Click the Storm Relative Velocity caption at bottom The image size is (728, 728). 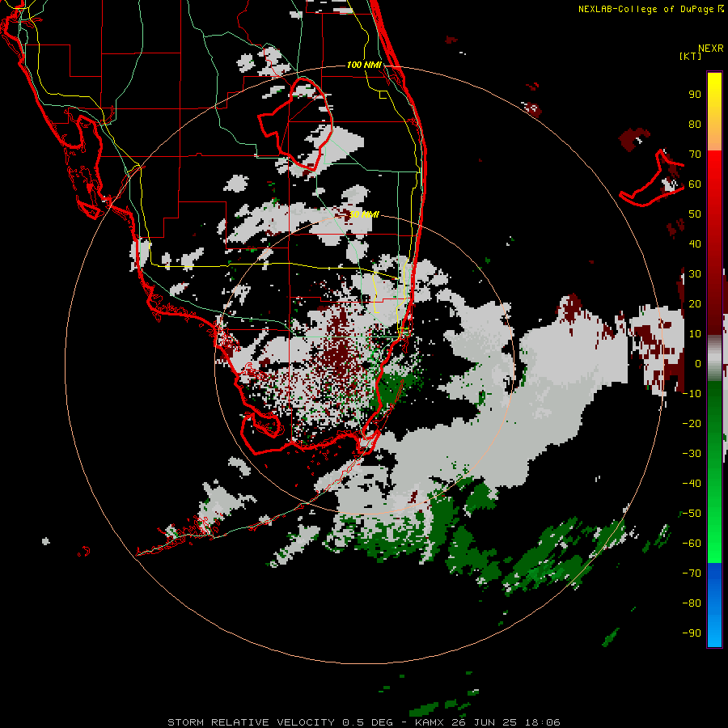tap(363, 722)
